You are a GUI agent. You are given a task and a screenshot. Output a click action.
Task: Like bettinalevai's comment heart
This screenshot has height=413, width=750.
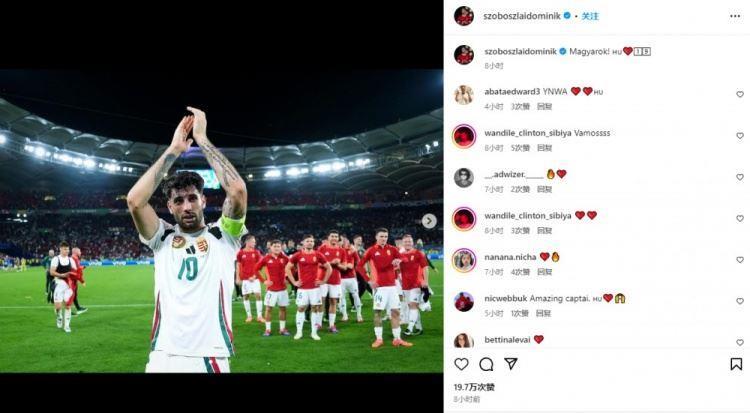click(740, 342)
